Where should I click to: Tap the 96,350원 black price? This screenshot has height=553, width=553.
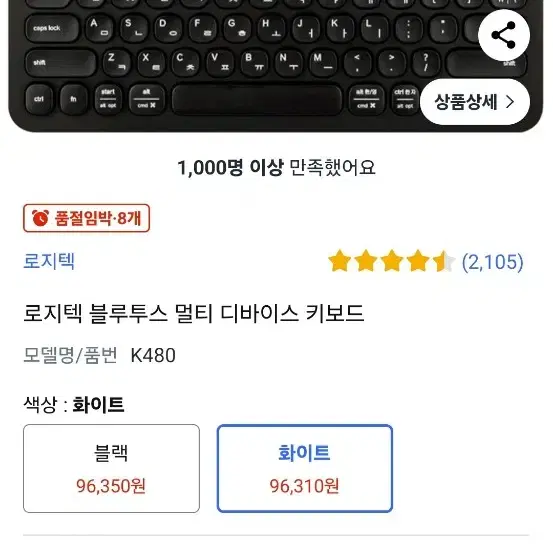111,486
